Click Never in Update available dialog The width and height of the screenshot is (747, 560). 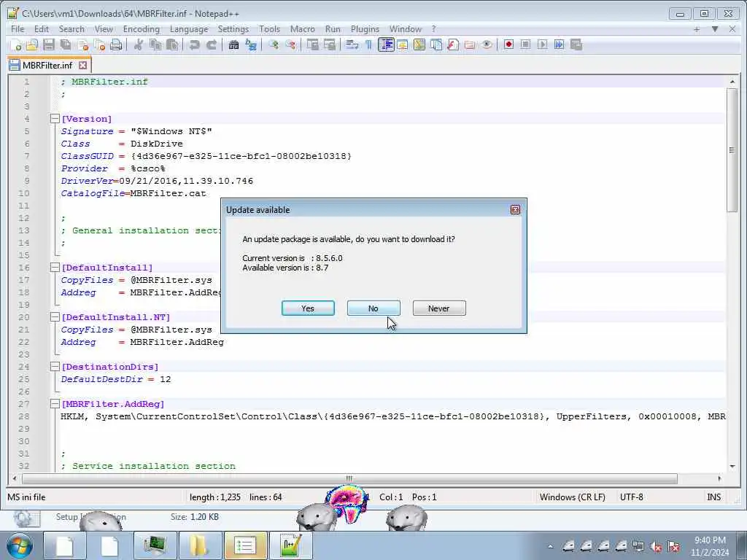point(438,308)
